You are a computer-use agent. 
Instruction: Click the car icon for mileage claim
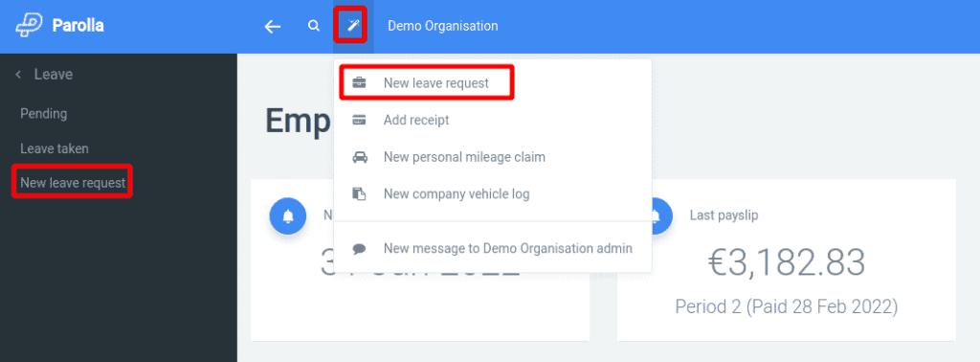(360, 157)
